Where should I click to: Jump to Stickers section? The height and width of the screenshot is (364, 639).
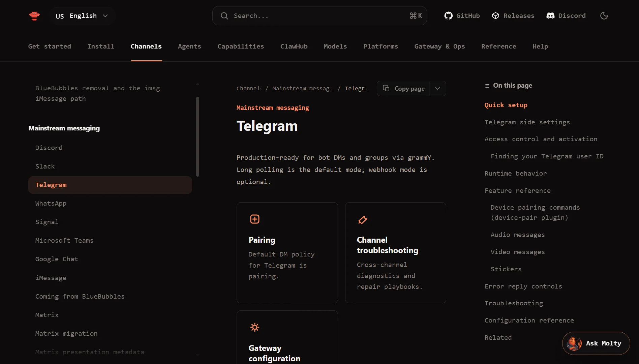pyautogui.click(x=506, y=269)
